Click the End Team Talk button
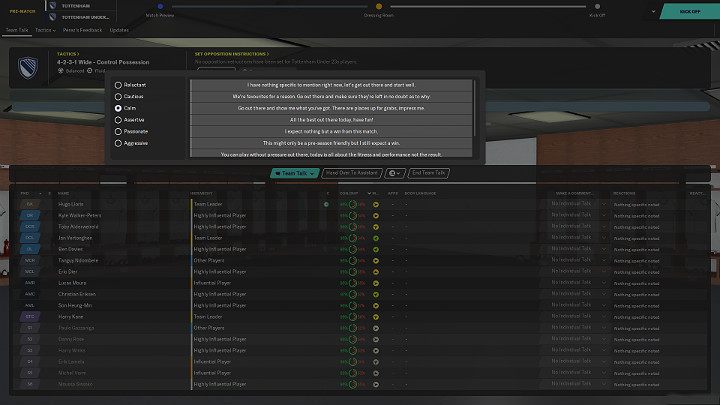 click(x=428, y=173)
